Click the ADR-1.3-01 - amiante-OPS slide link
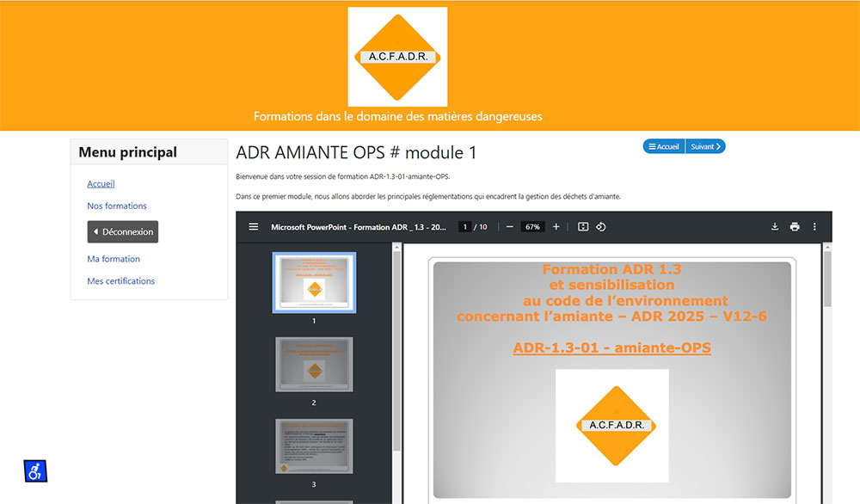The image size is (860, 504). (x=612, y=347)
